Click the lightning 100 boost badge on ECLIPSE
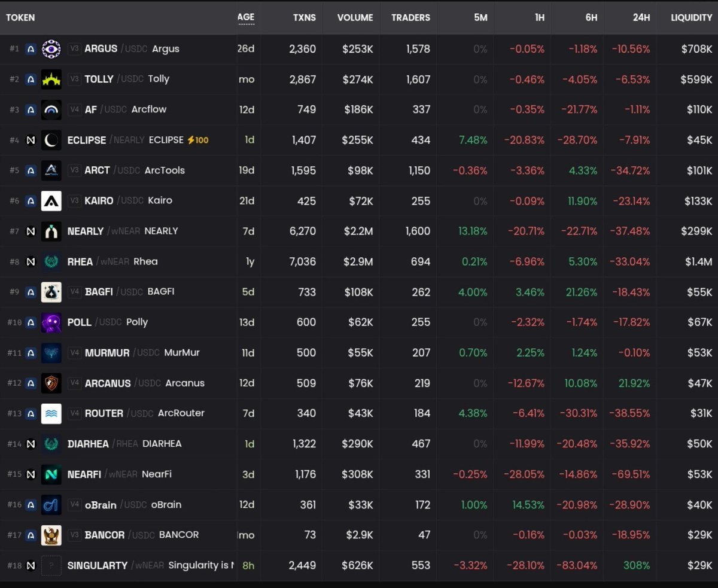The image size is (718, 588). click(198, 140)
